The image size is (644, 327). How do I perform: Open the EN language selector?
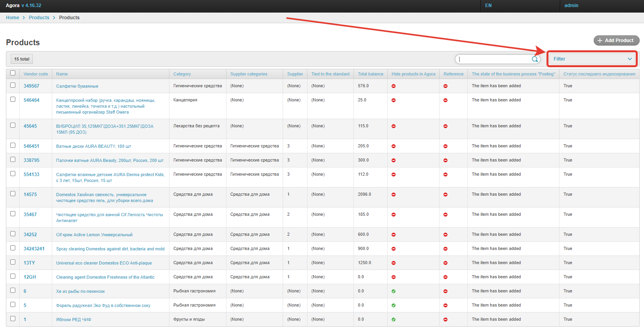(x=488, y=6)
